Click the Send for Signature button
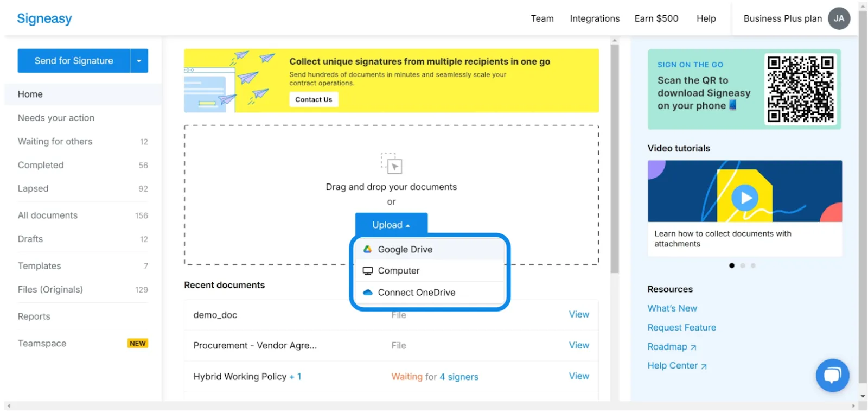This screenshot has width=868, height=412. pyautogui.click(x=74, y=61)
